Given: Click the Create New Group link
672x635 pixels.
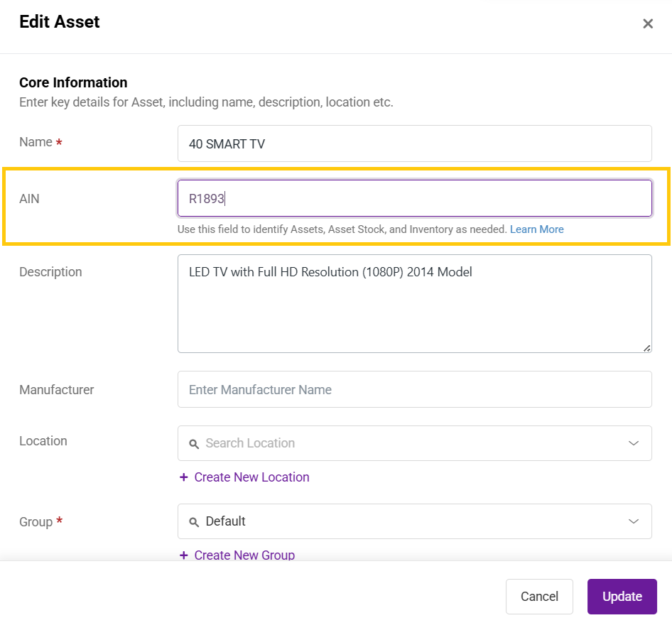Looking at the screenshot, I should tap(244, 555).
